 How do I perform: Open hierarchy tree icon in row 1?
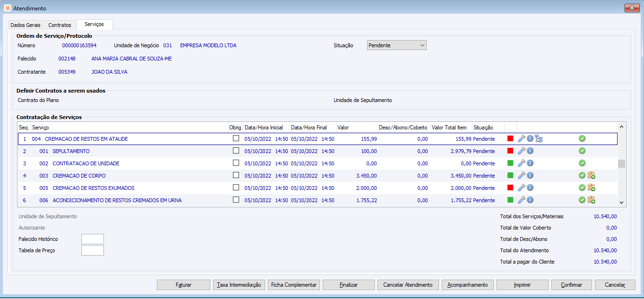point(539,139)
